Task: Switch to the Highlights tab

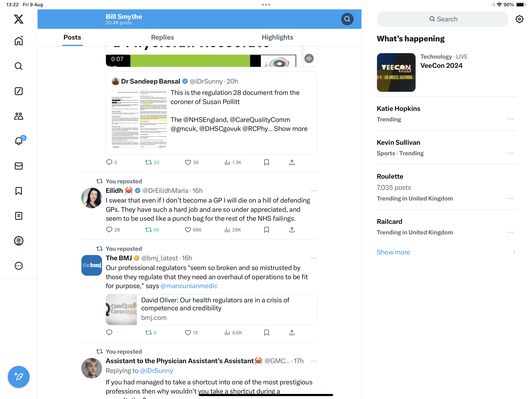Action: tap(277, 37)
